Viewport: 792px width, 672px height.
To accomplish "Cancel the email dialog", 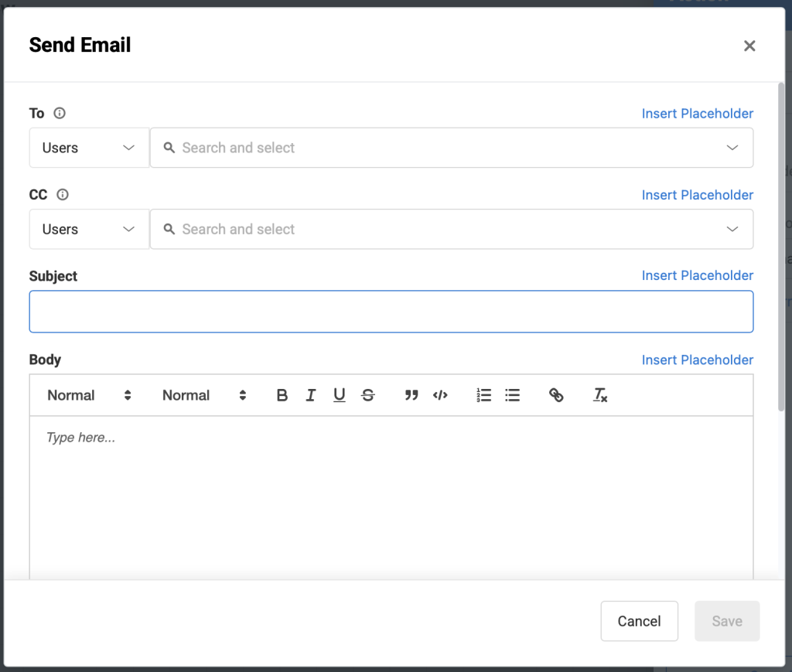I will click(x=640, y=621).
